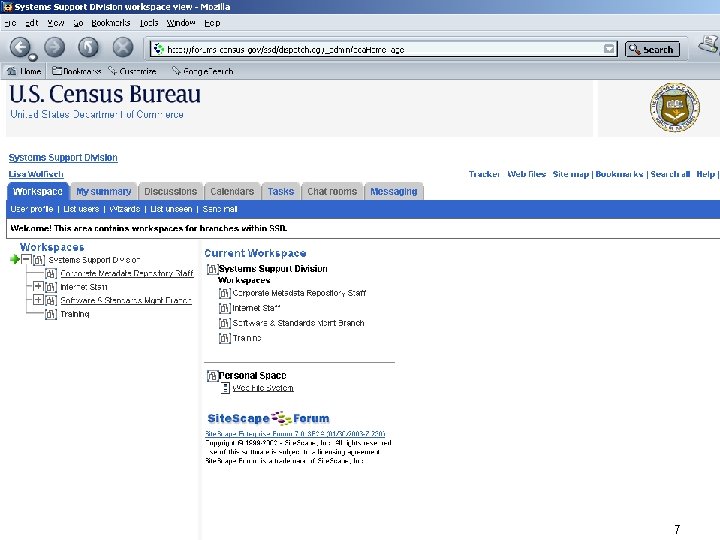Open the address bar history dropdown
Screen dimensions: 720x540
(609, 49)
